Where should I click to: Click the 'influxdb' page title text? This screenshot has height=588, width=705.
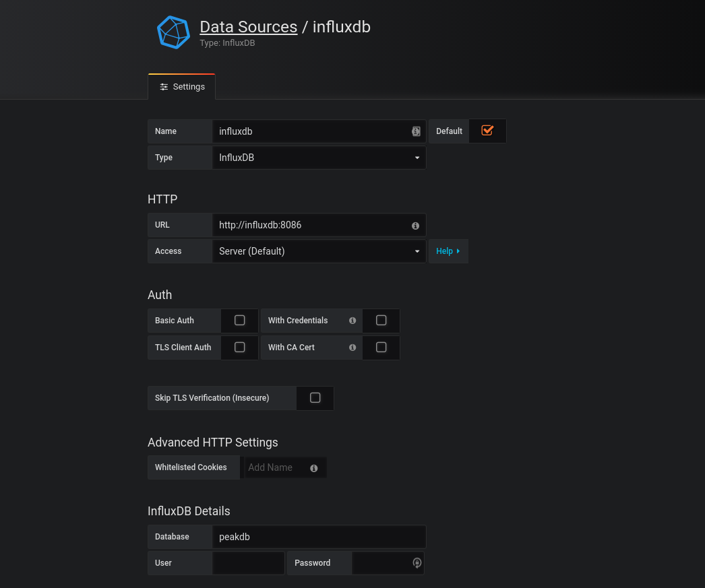(341, 26)
